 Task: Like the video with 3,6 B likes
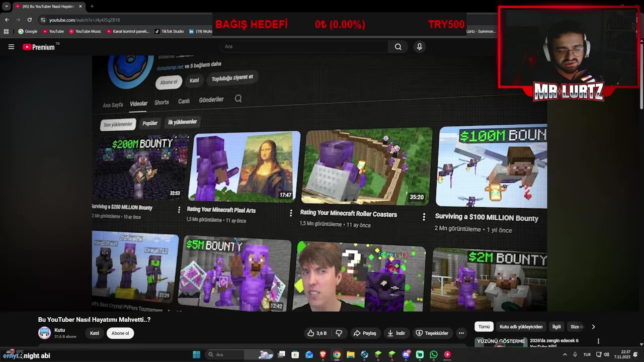317,333
